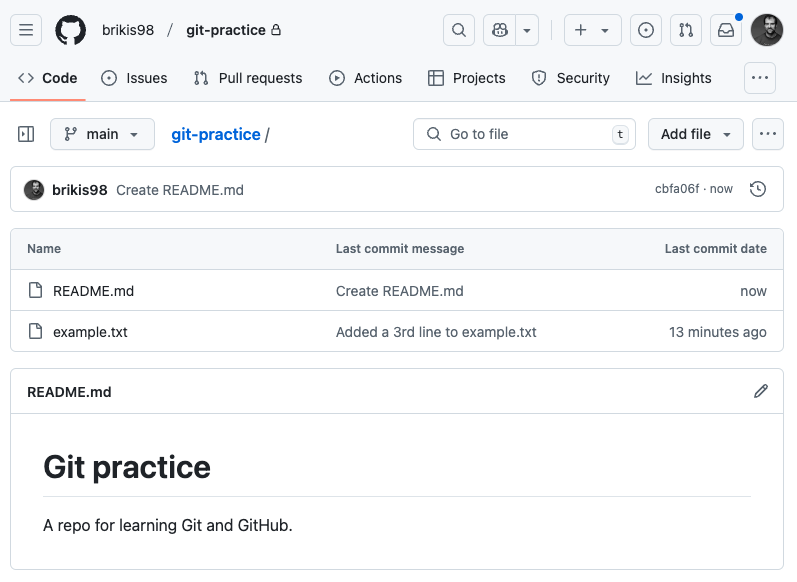The width and height of the screenshot is (797, 582).
Task: Click the Name column header
Action: click(44, 249)
